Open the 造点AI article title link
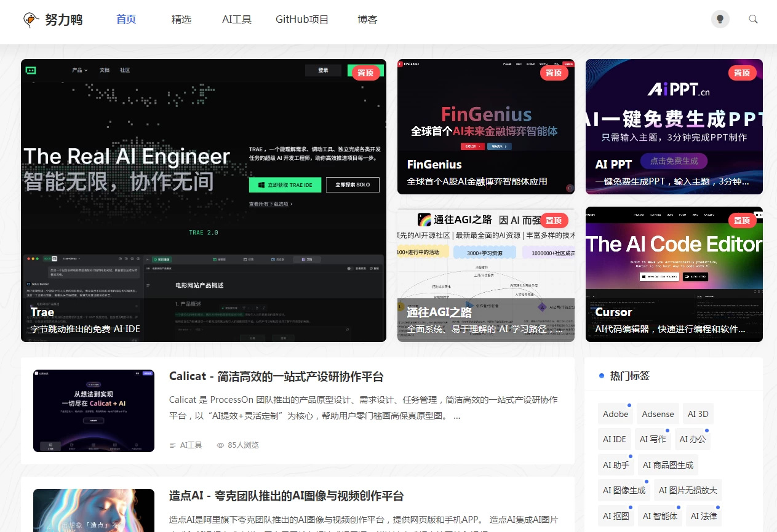777x532 pixels. pos(286,496)
